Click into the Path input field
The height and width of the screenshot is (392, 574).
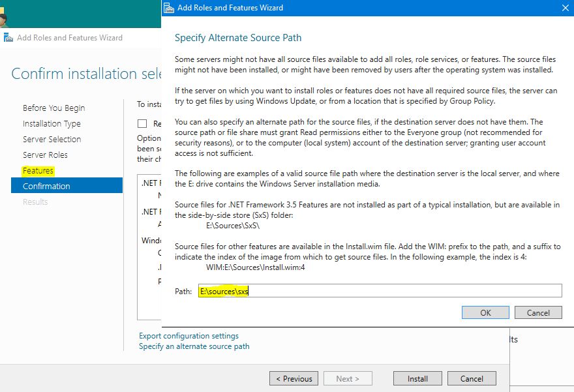[380, 291]
